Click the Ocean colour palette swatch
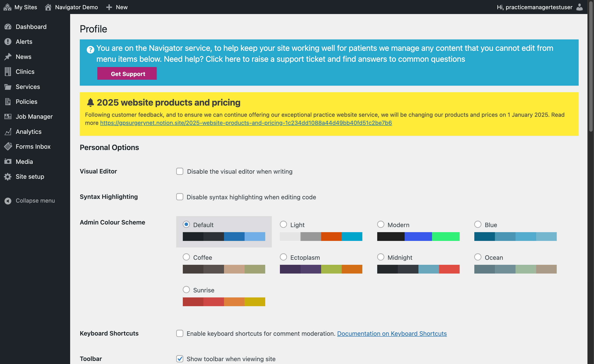The width and height of the screenshot is (594, 364). [515, 269]
